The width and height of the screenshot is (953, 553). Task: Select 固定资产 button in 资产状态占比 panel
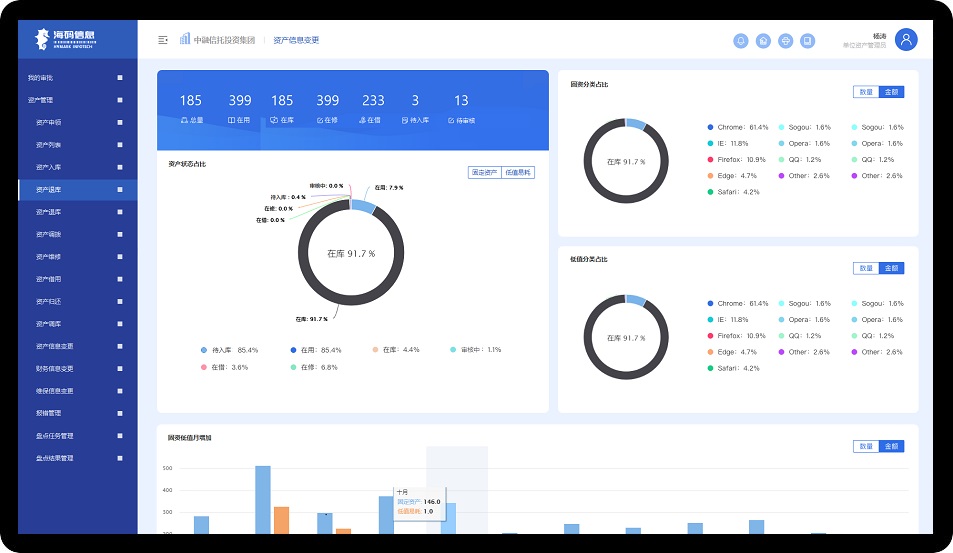(484, 172)
